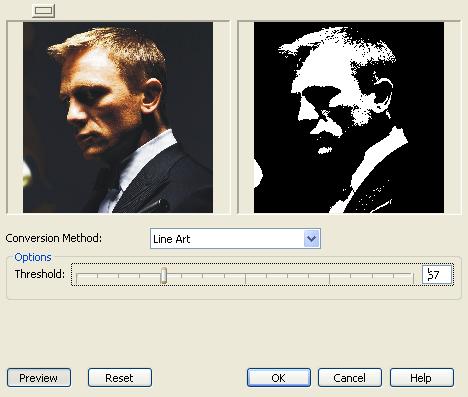Click the black and white result preview
468x397 pixels.
point(349,117)
